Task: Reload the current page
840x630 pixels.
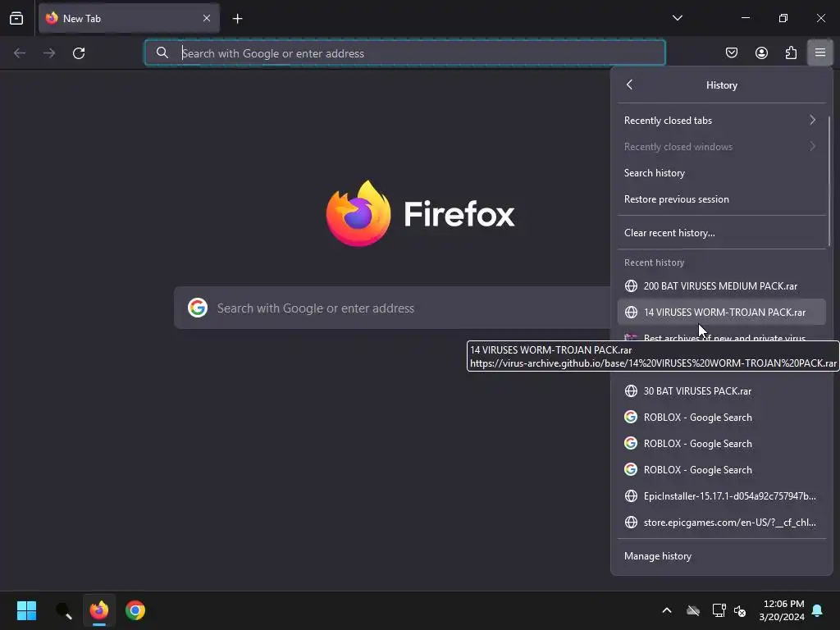Action: pyautogui.click(x=79, y=53)
